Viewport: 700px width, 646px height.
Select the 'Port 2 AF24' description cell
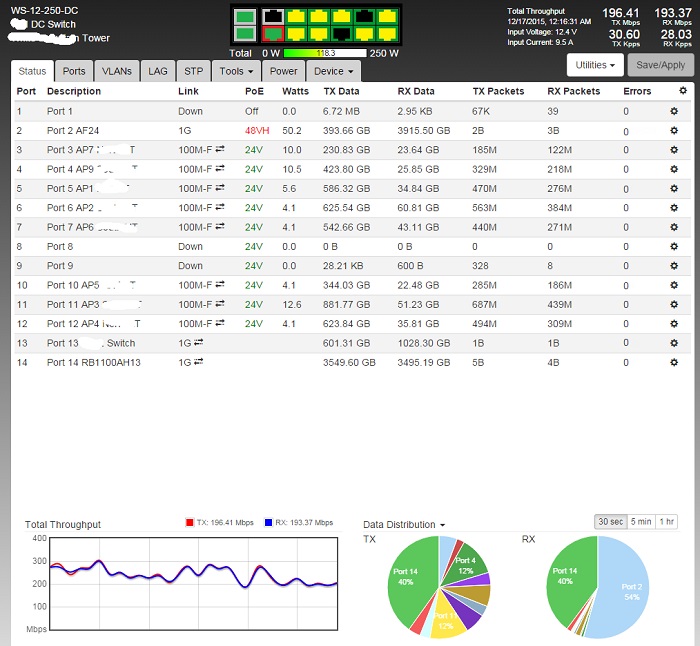(x=73, y=130)
